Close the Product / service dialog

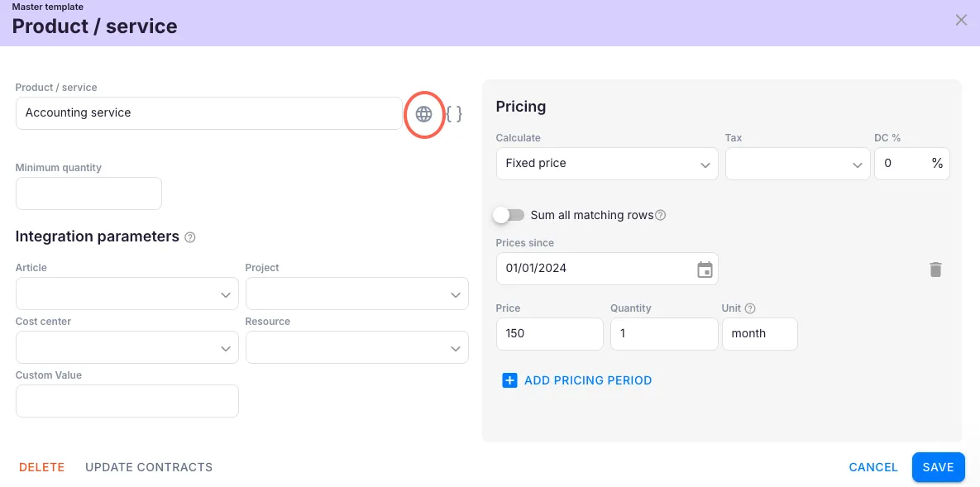(961, 20)
